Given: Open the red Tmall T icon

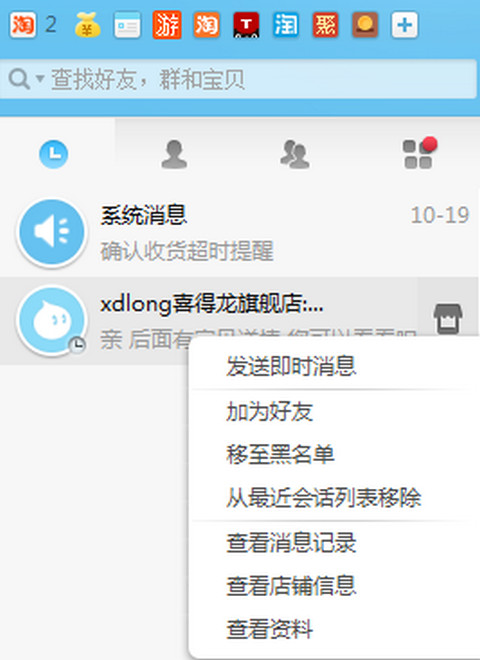Looking at the screenshot, I should click(x=246, y=25).
